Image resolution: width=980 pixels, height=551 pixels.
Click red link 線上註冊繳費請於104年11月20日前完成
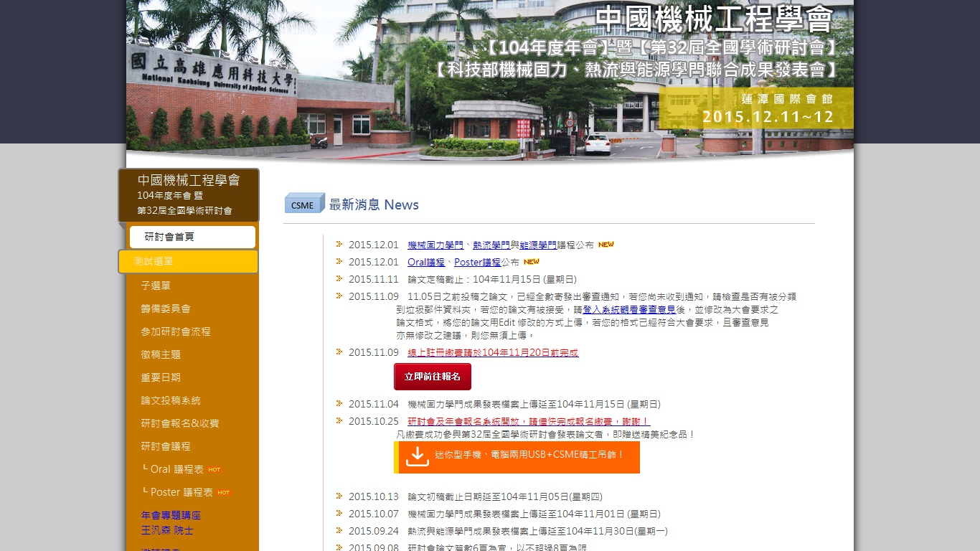coord(493,352)
